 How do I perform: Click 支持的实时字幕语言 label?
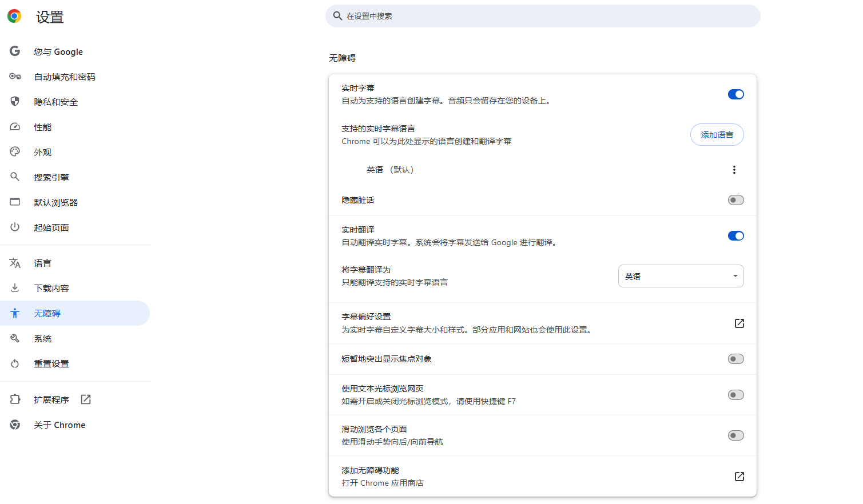[379, 129]
